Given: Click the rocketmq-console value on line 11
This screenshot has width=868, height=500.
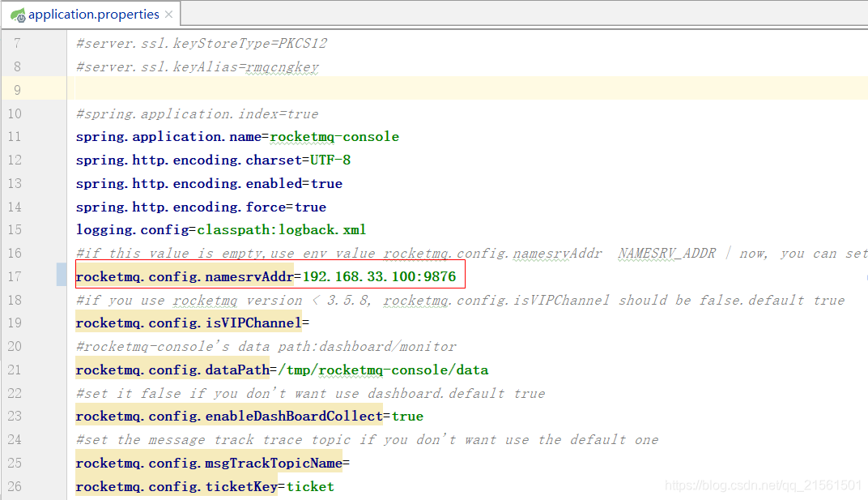Looking at the screenshot, I should [334, 136].
